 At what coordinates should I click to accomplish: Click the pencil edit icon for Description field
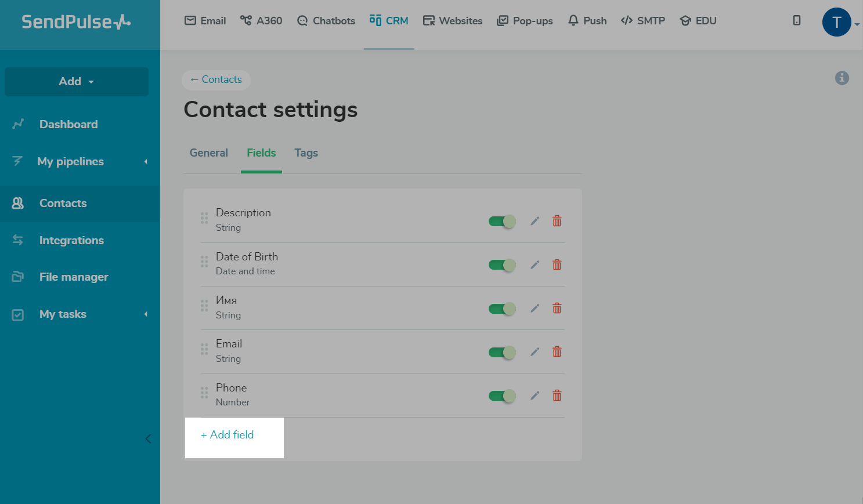point(535,221)
